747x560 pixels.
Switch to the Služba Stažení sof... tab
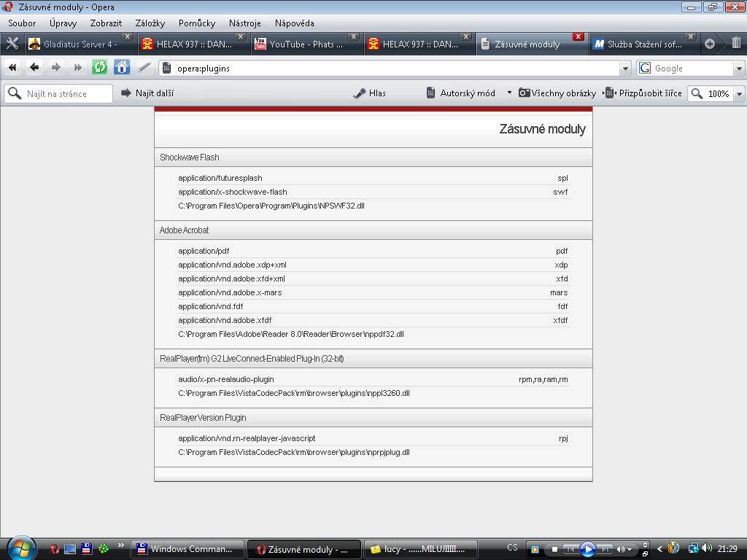point(643,44)
